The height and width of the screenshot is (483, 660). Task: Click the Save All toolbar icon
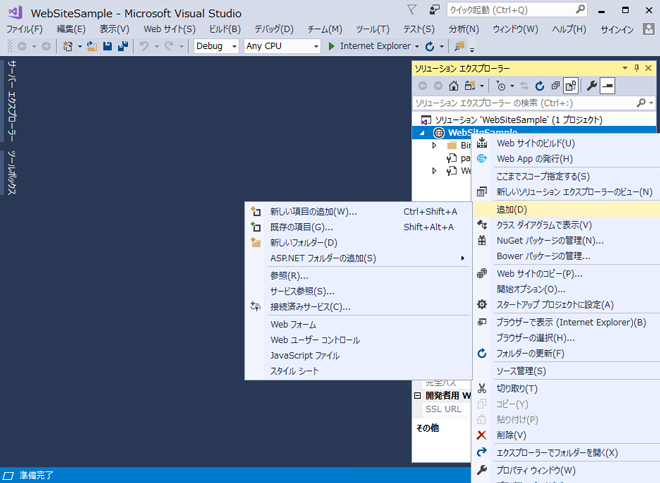click(123, 46)
